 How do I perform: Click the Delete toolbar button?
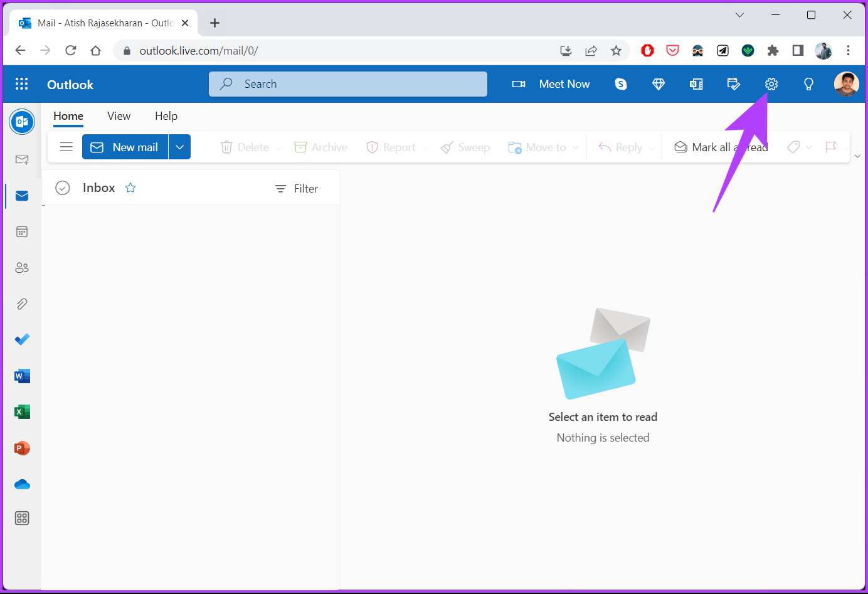click(245, 147)
